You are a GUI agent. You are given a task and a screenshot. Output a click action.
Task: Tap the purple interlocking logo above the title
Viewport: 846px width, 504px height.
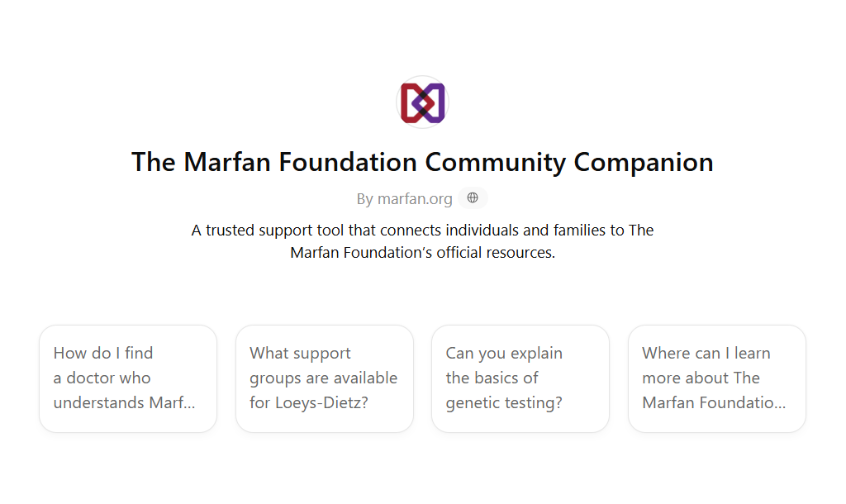click(422, 102)
